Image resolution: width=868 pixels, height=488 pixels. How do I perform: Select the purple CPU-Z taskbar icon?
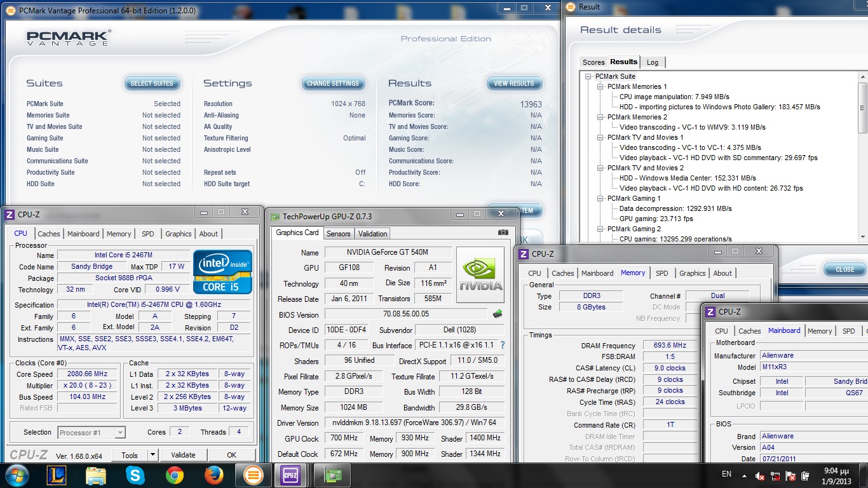(x=292, y=475)
